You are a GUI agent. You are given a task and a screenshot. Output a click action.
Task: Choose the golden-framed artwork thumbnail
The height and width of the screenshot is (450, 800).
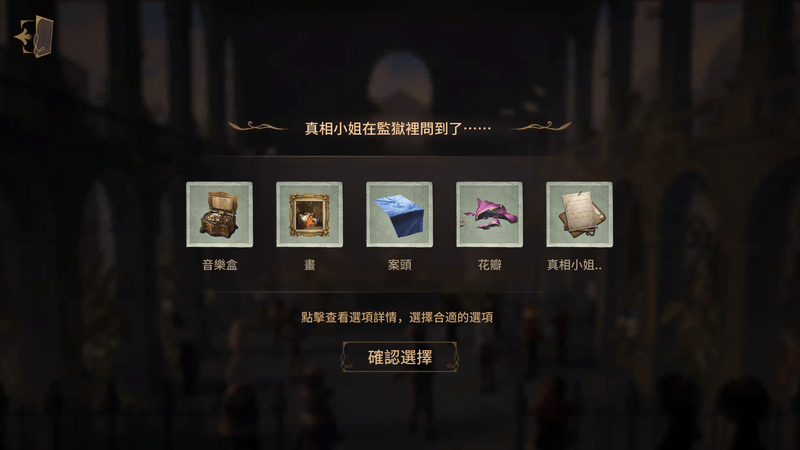click(309, 214)
